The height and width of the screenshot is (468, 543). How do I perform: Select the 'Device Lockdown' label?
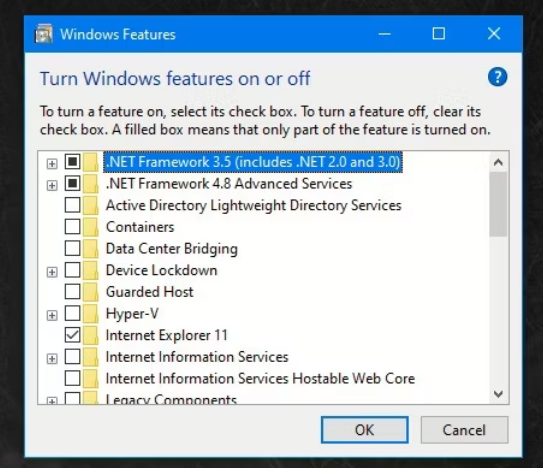point(161,270)
